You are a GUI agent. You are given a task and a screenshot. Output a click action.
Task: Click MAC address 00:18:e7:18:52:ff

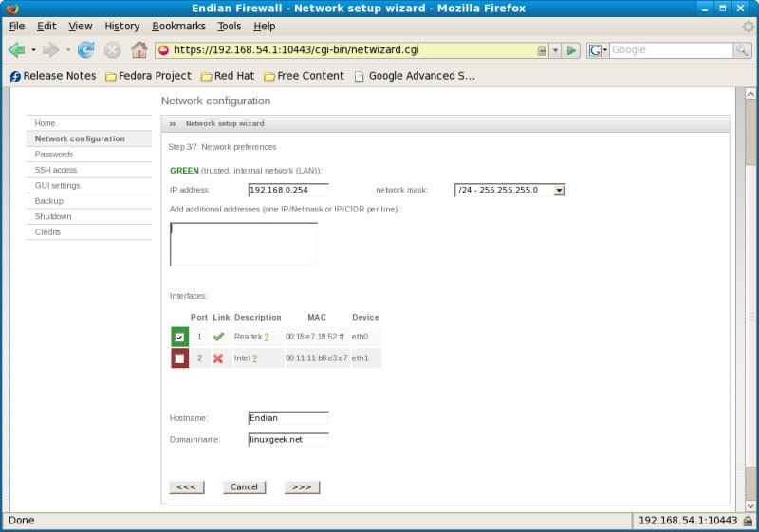pos(315,337)
